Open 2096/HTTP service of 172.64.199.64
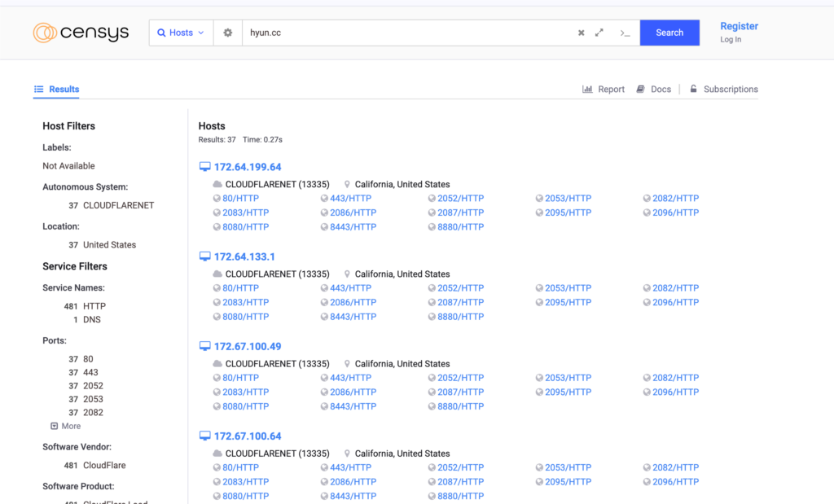 coord(675,213)
